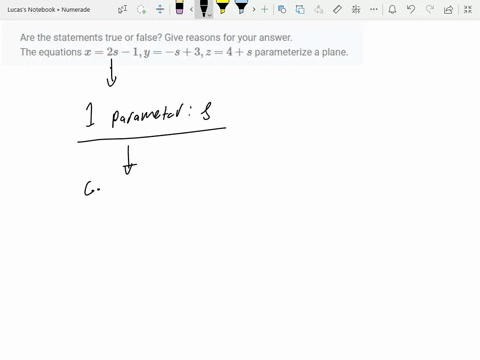Click the Lucas's Notebook » Numerade title
The height and width of the screenshot is (360, 480).
[49, 10]
